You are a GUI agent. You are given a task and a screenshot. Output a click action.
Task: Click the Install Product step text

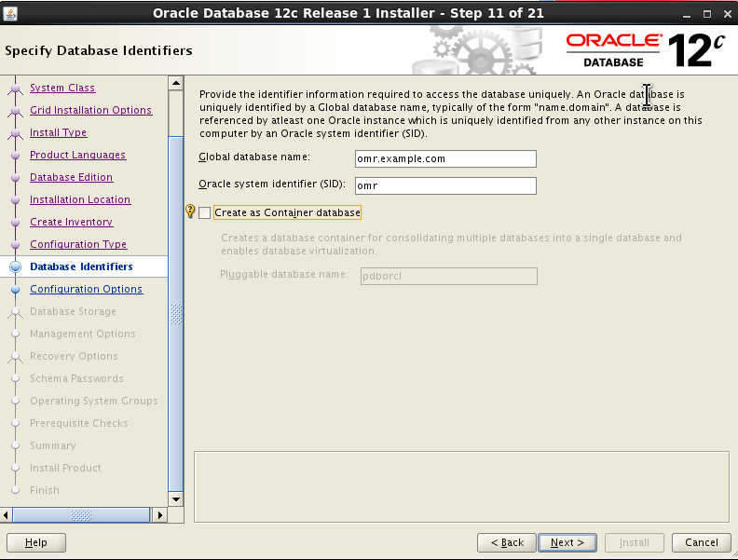coord(65,468)
